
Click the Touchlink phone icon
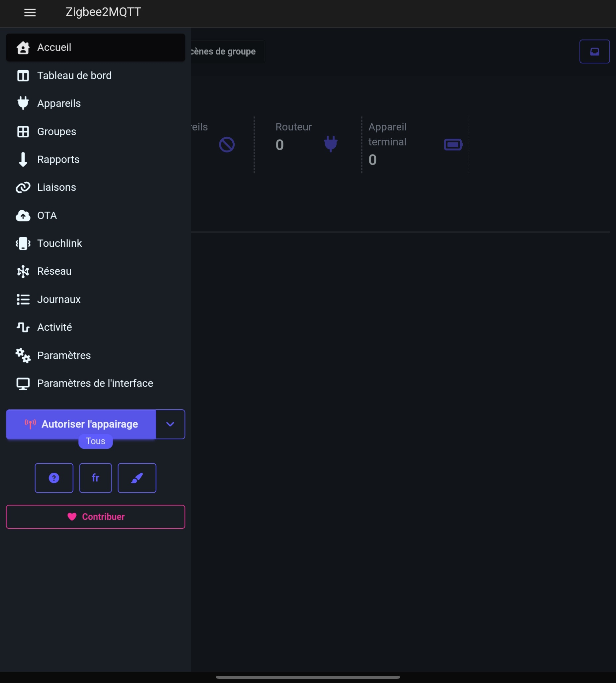click(x=23, y=243)
